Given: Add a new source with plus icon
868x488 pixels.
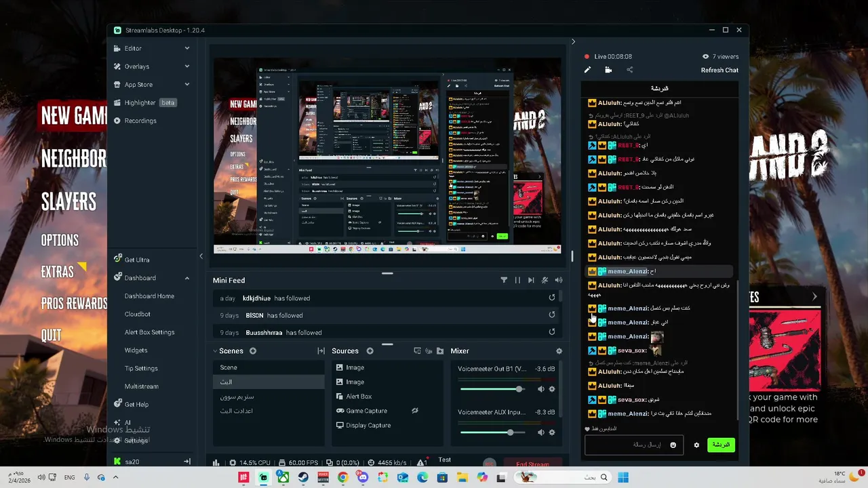Looking at the screenshot, I should 370,351.
